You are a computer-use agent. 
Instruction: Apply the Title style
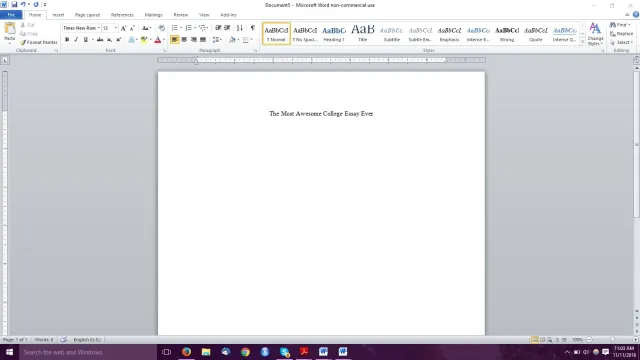point(362,33)
